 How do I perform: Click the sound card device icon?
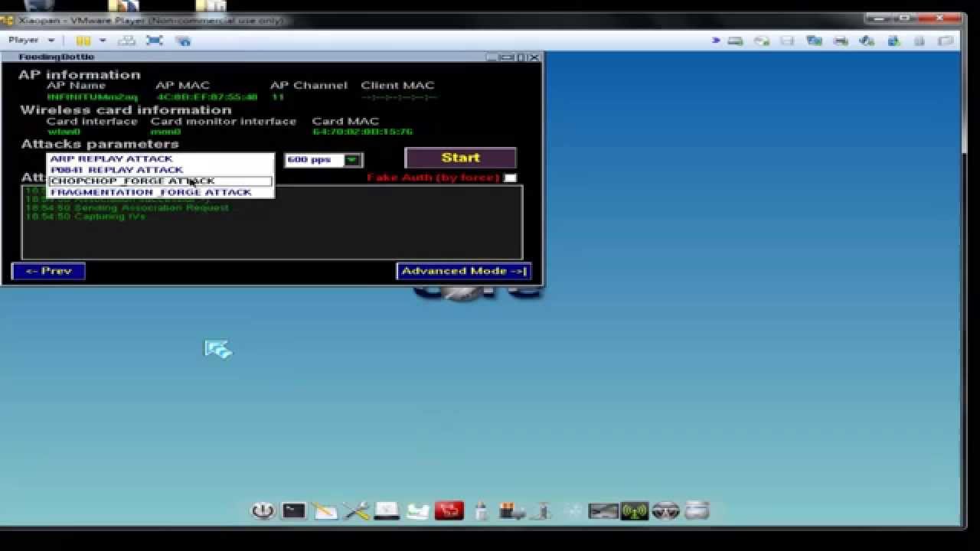[x=867, y=41]
